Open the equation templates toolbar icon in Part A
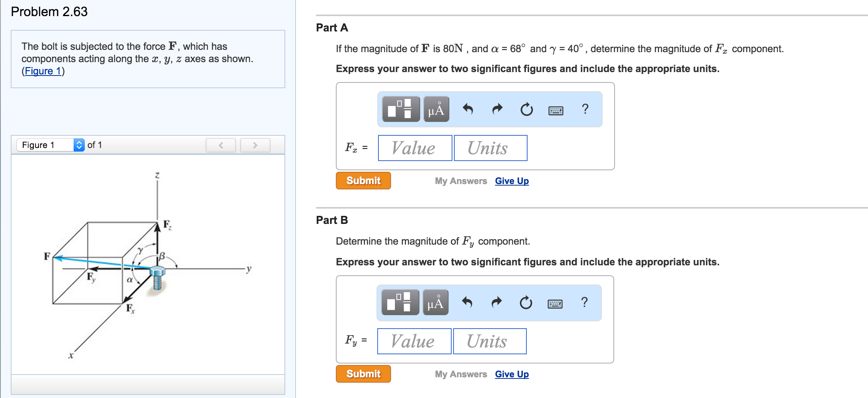The image size is (868, 398). (x=400, y=109)
